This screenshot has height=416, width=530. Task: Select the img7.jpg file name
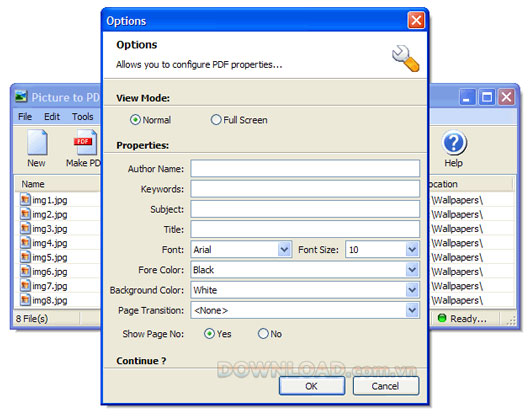pos(50,286)
